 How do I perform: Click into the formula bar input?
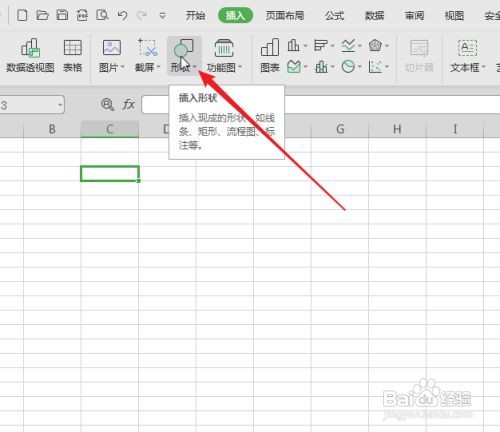320,104
